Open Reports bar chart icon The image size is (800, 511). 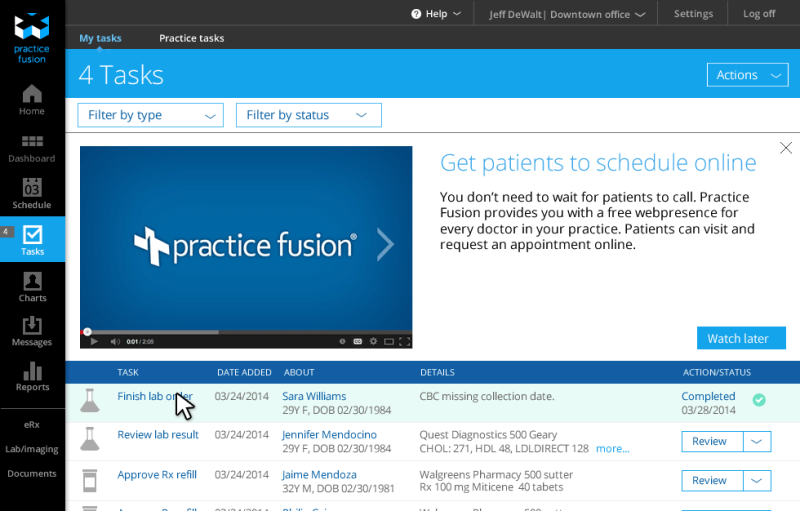point(32,371)
